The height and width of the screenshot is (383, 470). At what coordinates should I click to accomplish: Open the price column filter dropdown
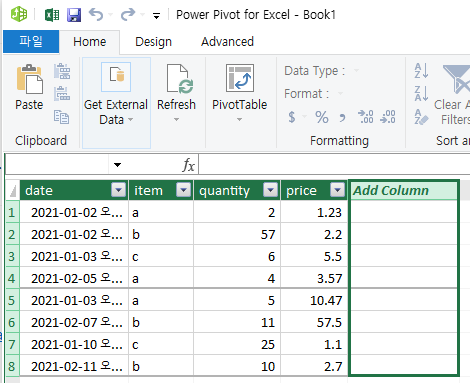tap(337, 190)
